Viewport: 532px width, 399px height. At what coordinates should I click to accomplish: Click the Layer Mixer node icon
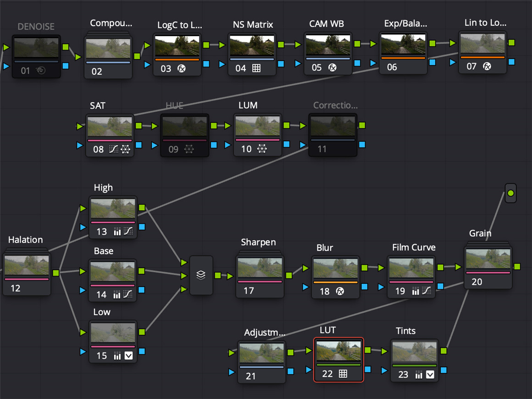click(x=201, y=275)
